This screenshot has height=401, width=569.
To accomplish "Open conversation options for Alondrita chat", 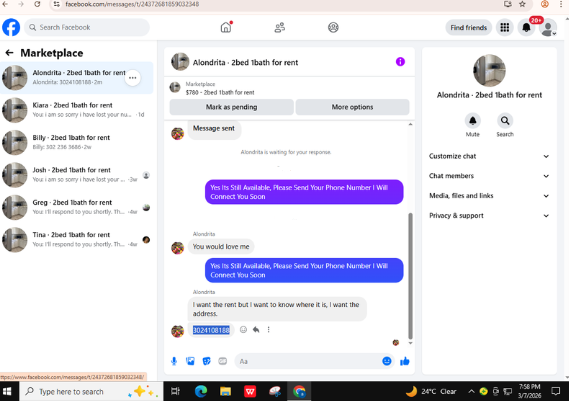I will tap(133, 78).
